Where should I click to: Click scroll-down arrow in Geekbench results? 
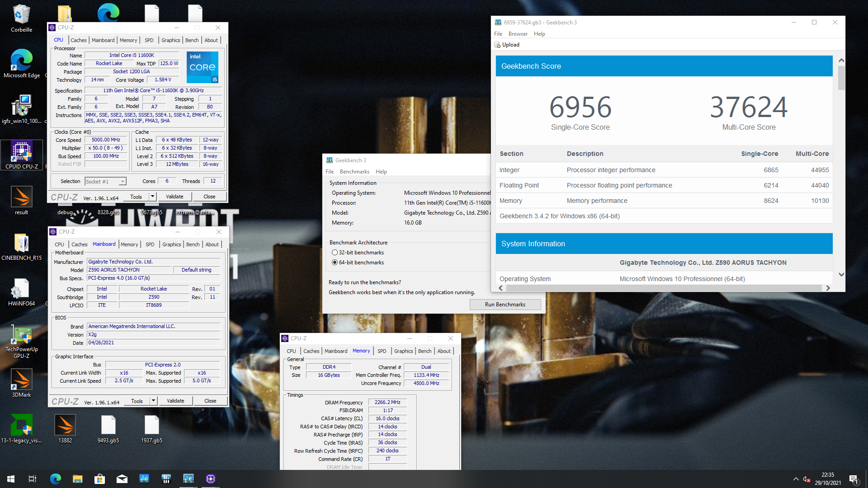(x=841, y=274)
